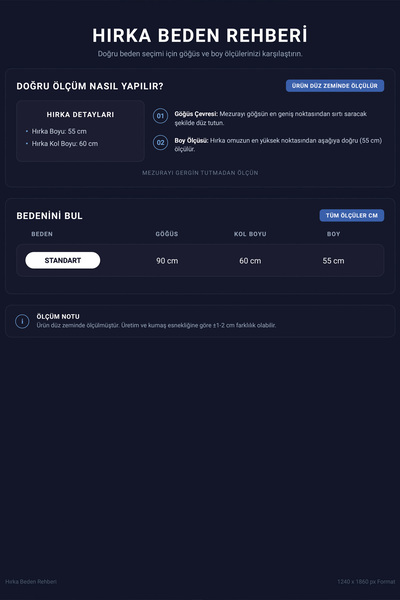The image size is (400, 600).
Task: Select the STANDART size pill
Action: click(x=63, y=261)
